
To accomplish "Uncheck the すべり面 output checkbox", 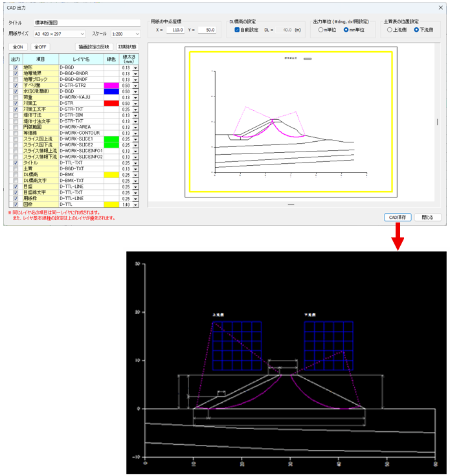I will coord(16,85).
